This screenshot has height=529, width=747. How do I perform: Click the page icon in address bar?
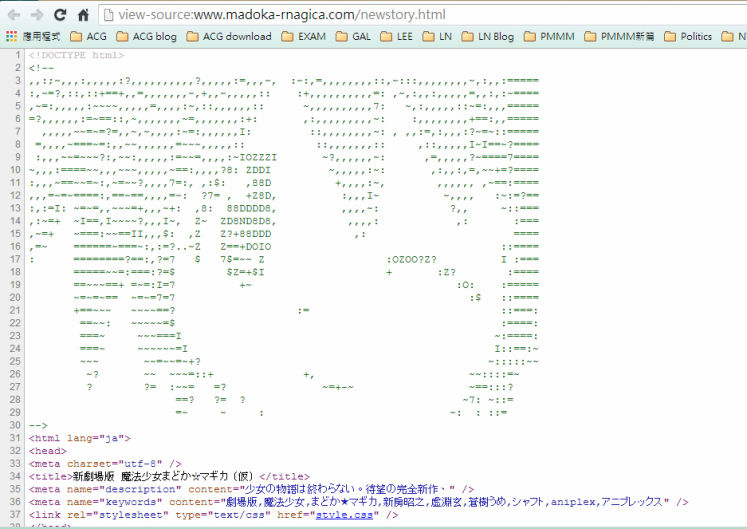[x=107, y=15]
